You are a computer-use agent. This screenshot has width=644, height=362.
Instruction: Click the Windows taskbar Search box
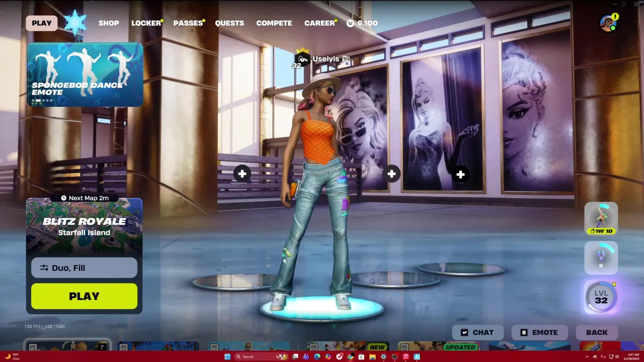click(261, 356)
